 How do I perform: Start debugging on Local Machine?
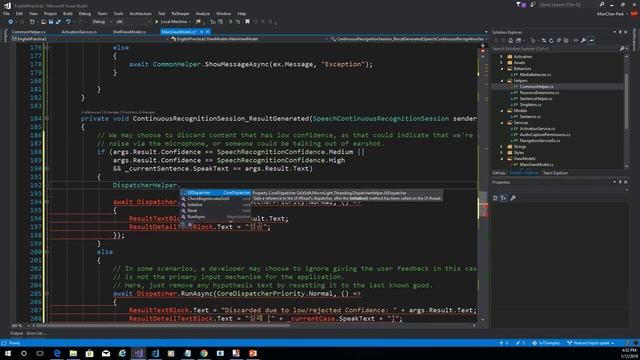pyautogui.click(x=171, y=22)
